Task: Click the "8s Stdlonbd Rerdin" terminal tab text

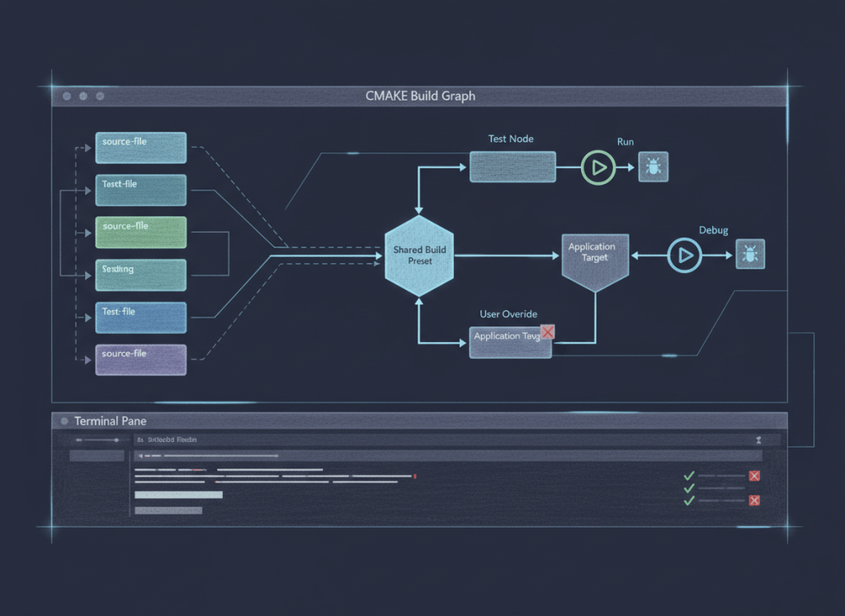Action: pos(167,440)
